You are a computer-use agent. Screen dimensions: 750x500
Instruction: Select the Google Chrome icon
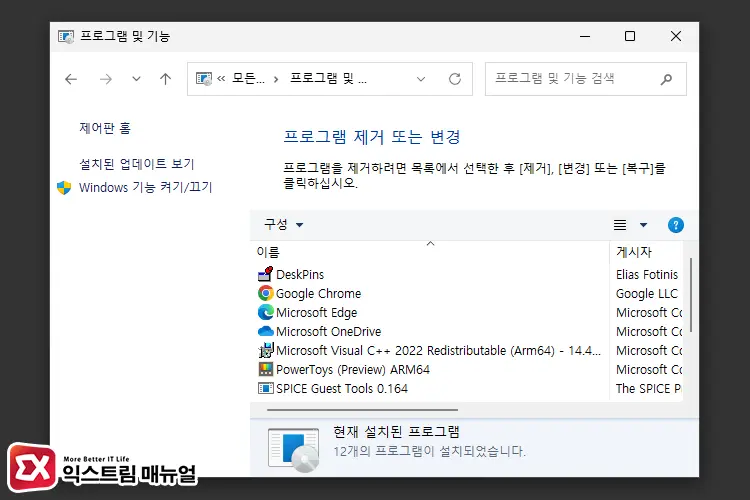(265, 293)
